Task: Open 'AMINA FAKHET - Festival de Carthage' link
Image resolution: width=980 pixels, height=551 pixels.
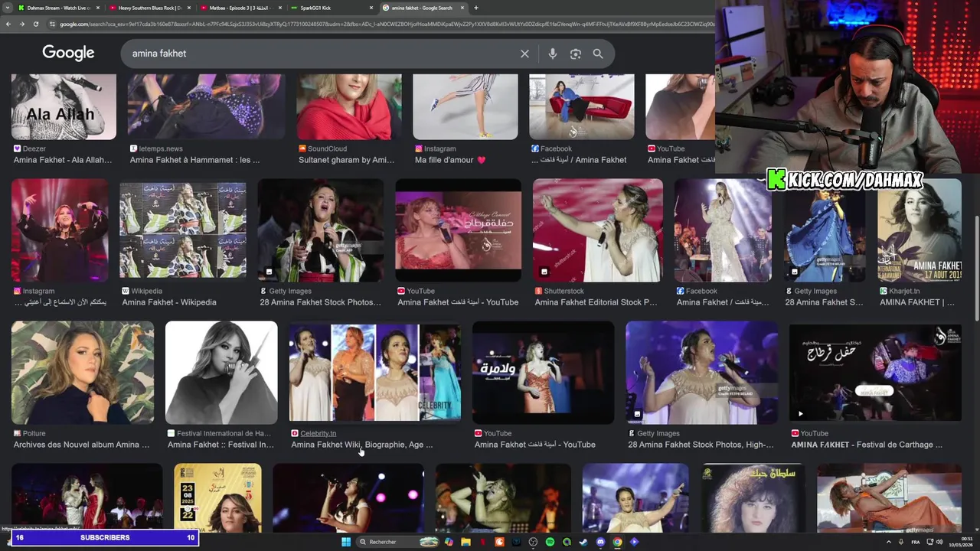Action: (867, 445)
